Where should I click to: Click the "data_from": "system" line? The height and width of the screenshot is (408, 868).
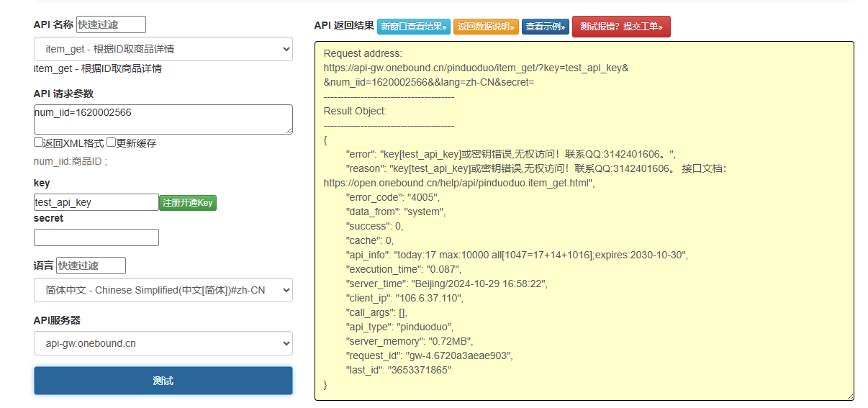396,212
